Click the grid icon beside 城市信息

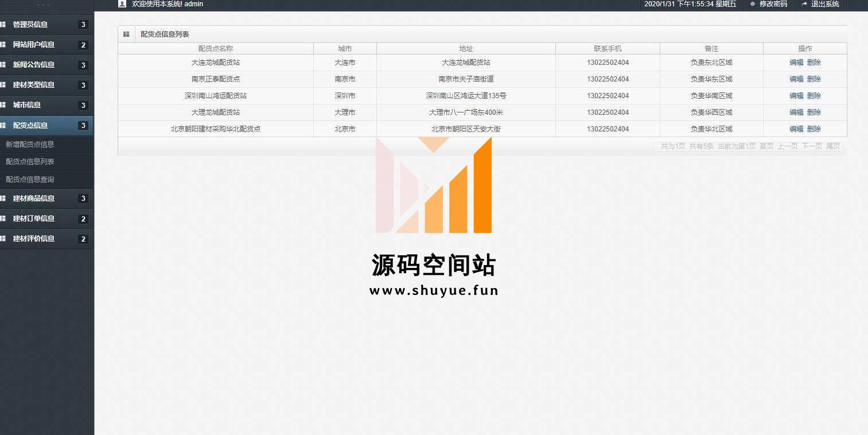click(3, 105)
